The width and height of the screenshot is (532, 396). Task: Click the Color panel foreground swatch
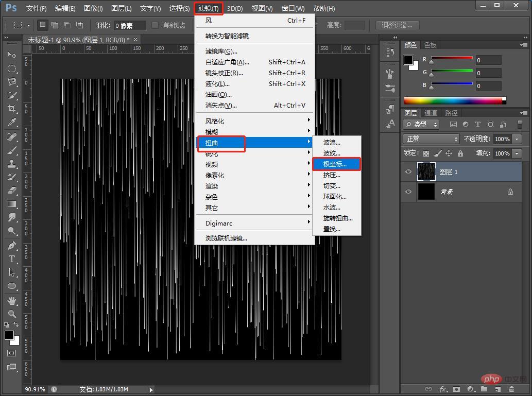click(x=408, y=60)
